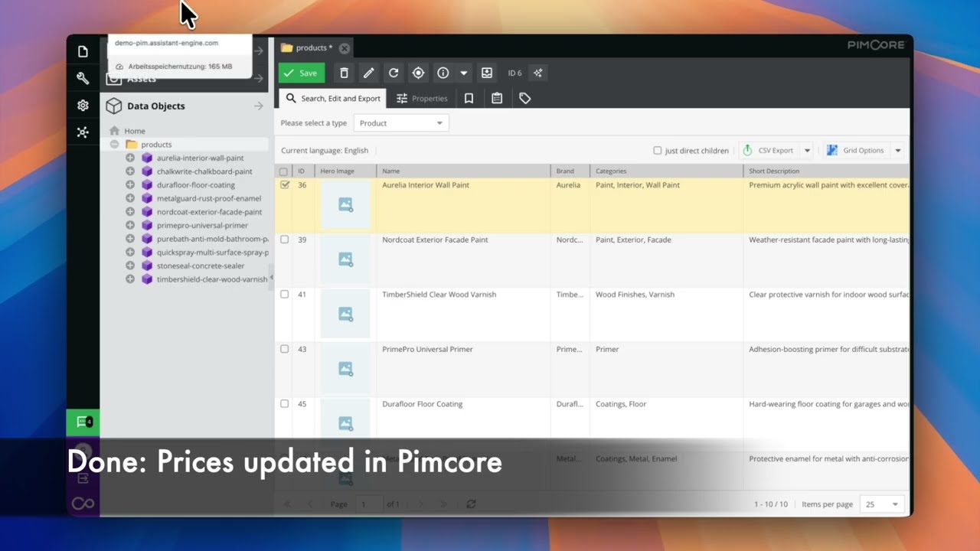
Task: Check the row 45 Durafloor checkbox
Action: coord(285,403)
